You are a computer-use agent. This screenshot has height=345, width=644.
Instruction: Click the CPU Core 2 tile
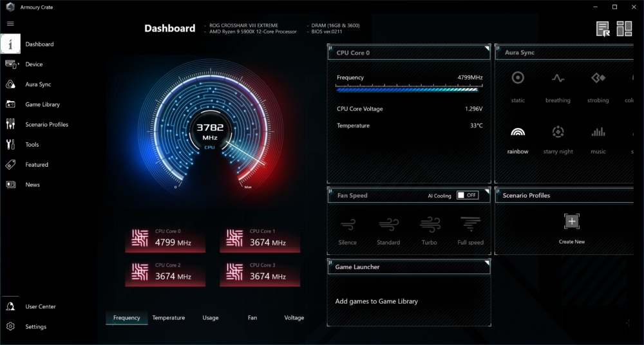point(165,273)
